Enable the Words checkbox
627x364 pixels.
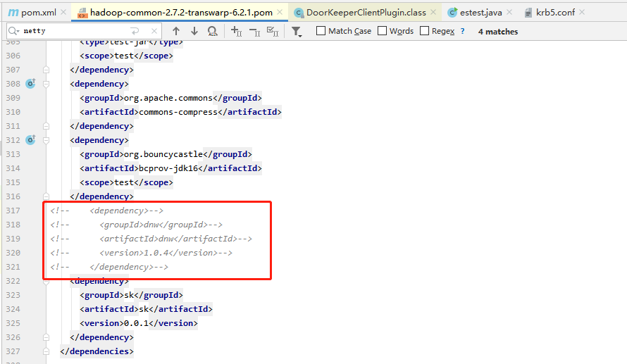tap(383, 31)
